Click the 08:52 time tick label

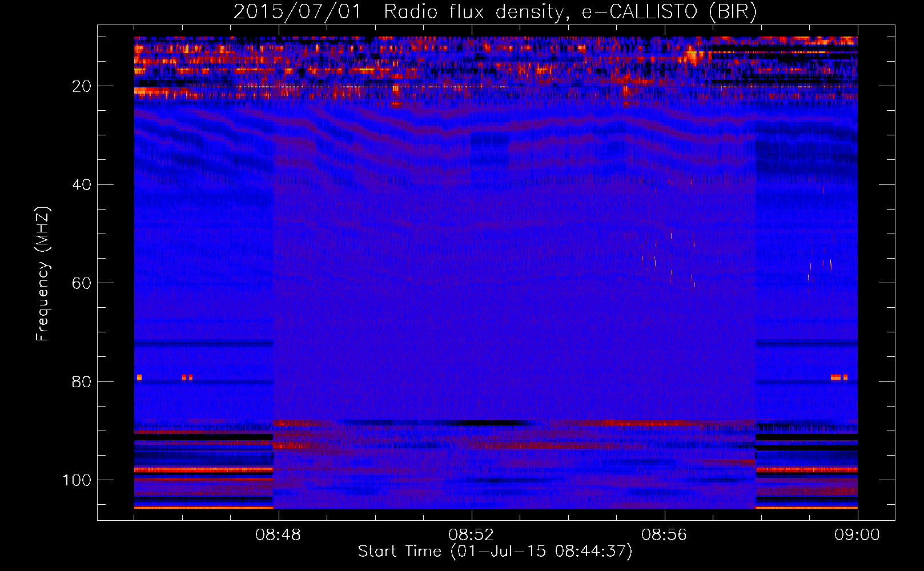471,535
